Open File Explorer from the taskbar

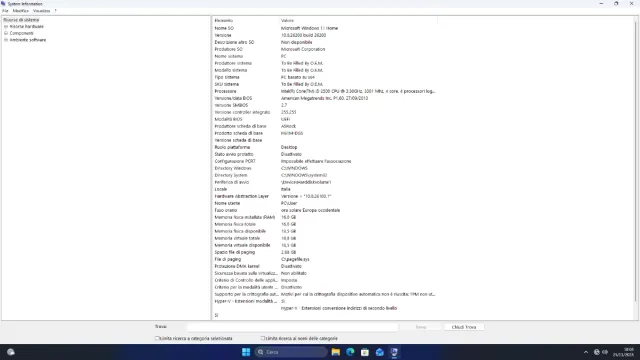click(x=336, y=352)
